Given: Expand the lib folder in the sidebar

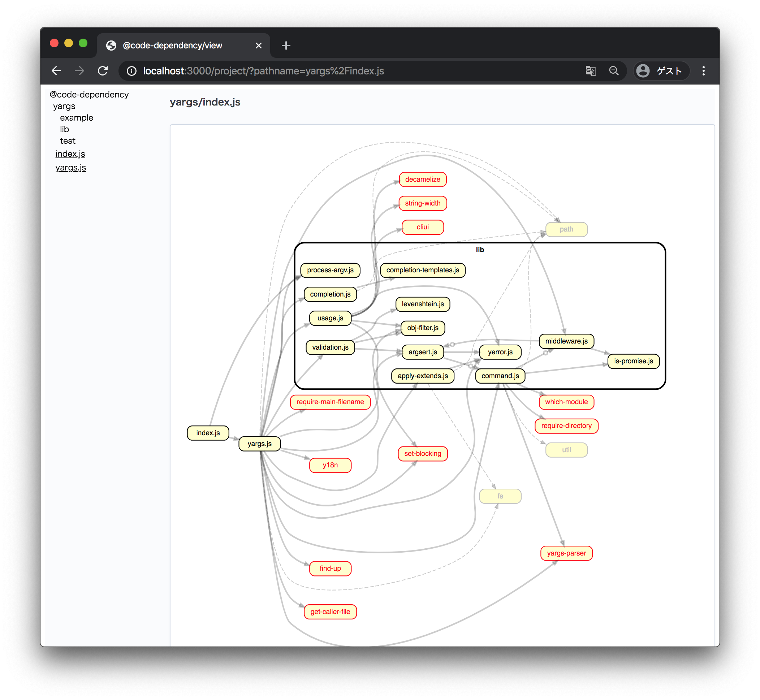Looking at the screenshot, I should (64, 129).
